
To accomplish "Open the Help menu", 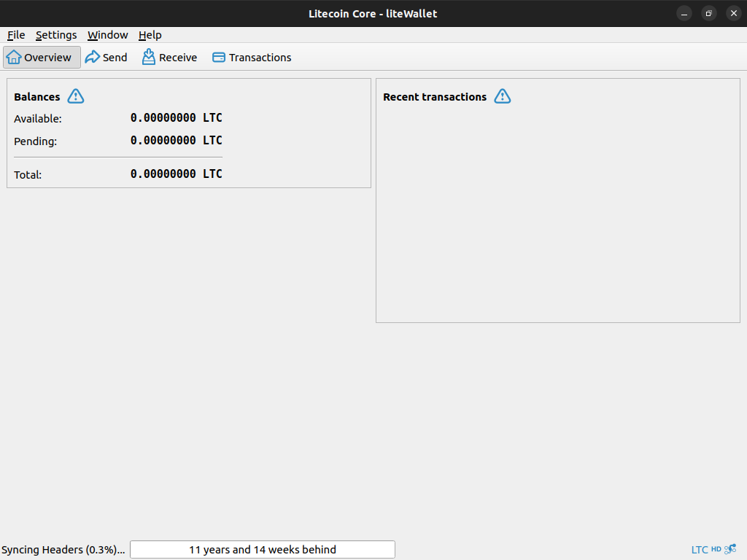I will coord(150,35).
